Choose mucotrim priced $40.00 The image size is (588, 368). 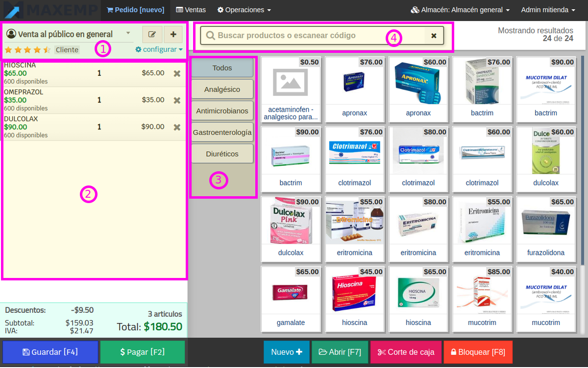point(546,299)
